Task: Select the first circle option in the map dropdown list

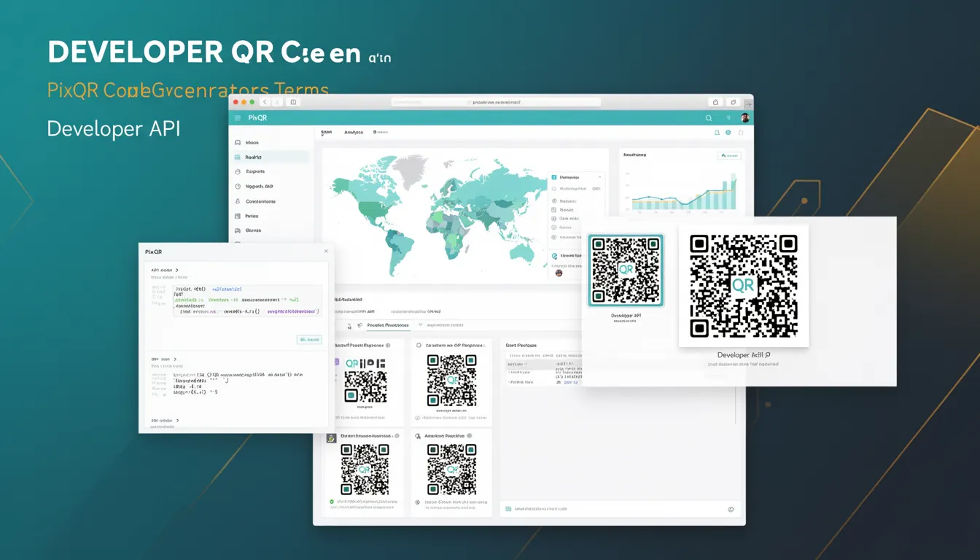Action: 554,189
